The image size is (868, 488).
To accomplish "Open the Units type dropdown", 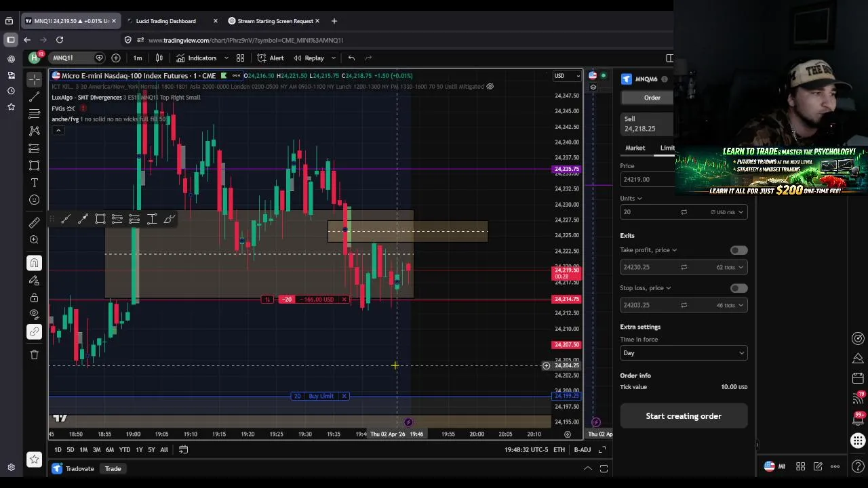I will coord(631,199).
